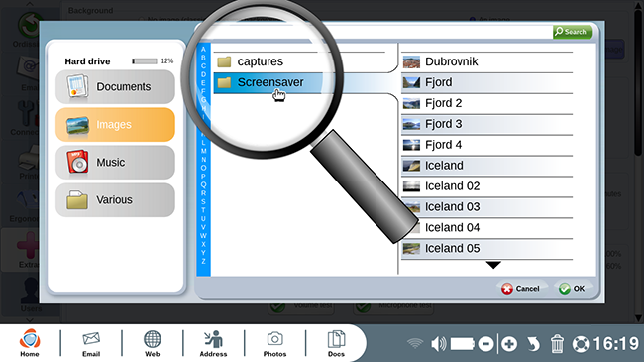Expand the image list down arrow
The height and width of the screenshot is (362, 644).
pyautogui.click(x=493, y=266)
